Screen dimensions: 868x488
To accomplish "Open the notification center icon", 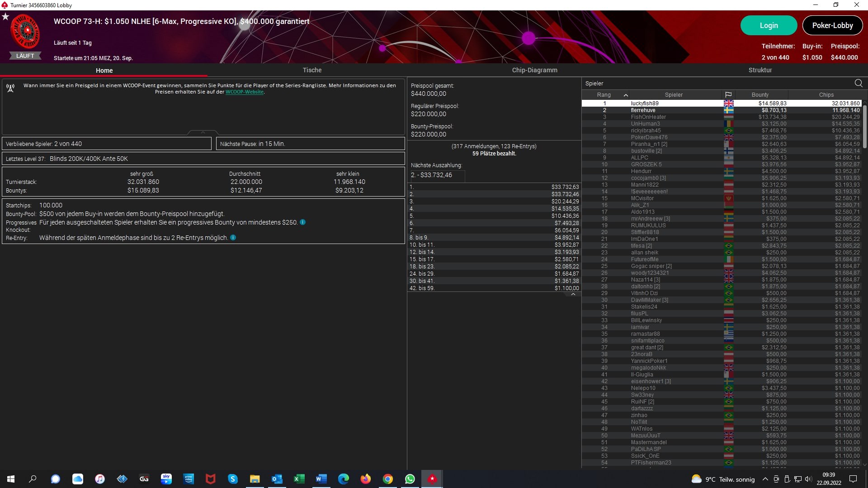I will click(854, 479).
